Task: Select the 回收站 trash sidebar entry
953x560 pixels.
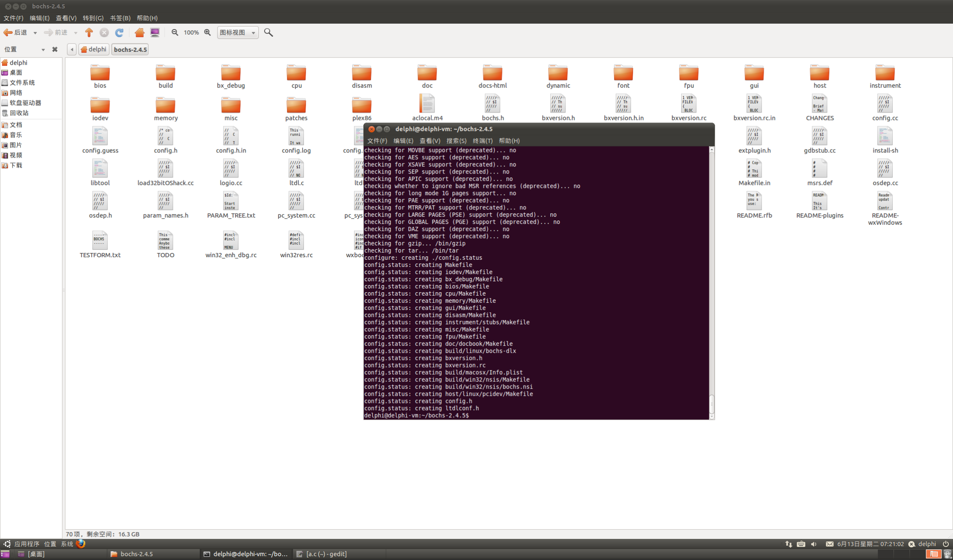Action: (x=19, y=113)
